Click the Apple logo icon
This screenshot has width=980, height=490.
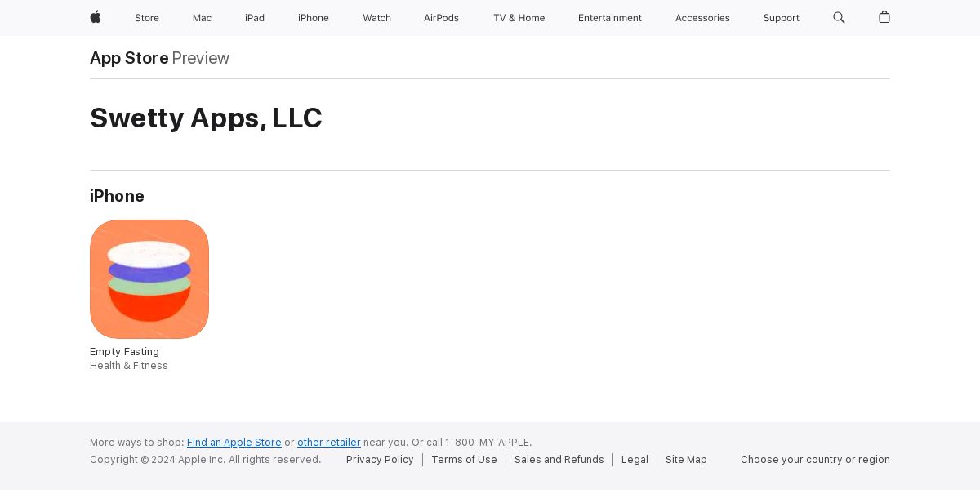coord(96,17)
